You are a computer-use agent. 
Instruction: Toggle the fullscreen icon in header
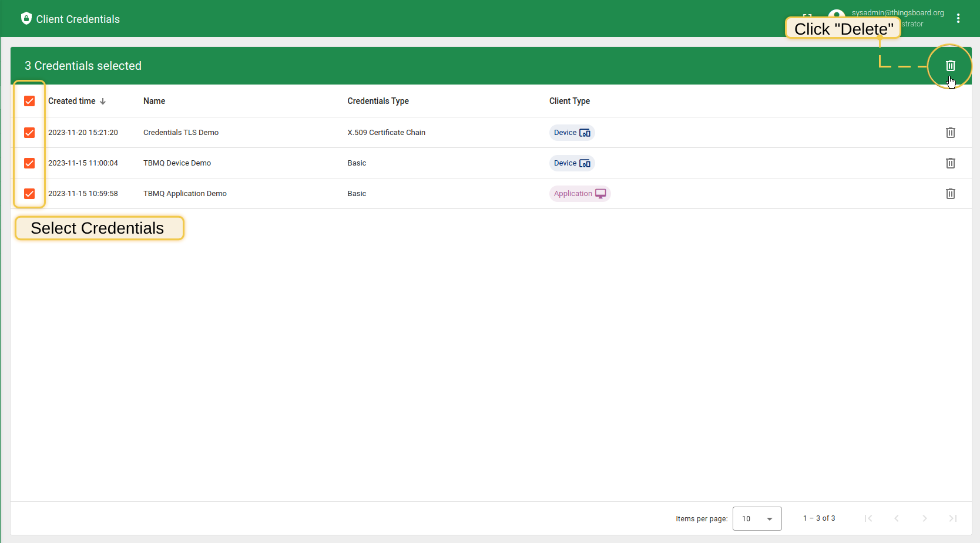[x=807, y=15]
